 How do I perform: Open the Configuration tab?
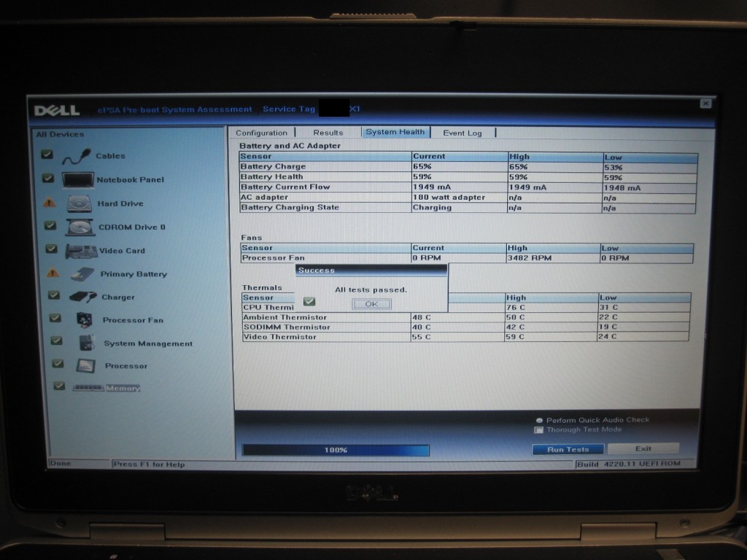pyautogui.click(x=262, y=133)
